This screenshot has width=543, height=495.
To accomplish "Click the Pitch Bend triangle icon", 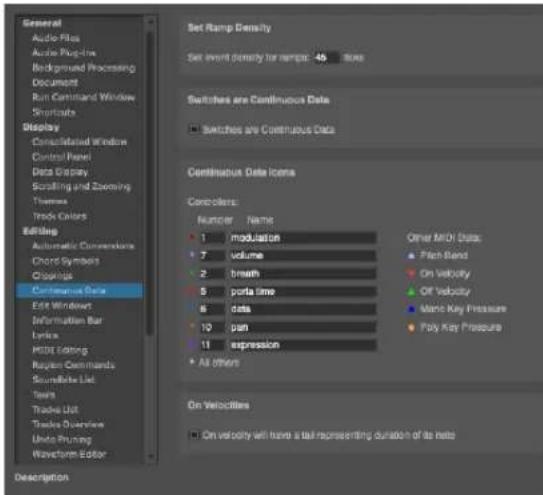I will coord(411,256).
